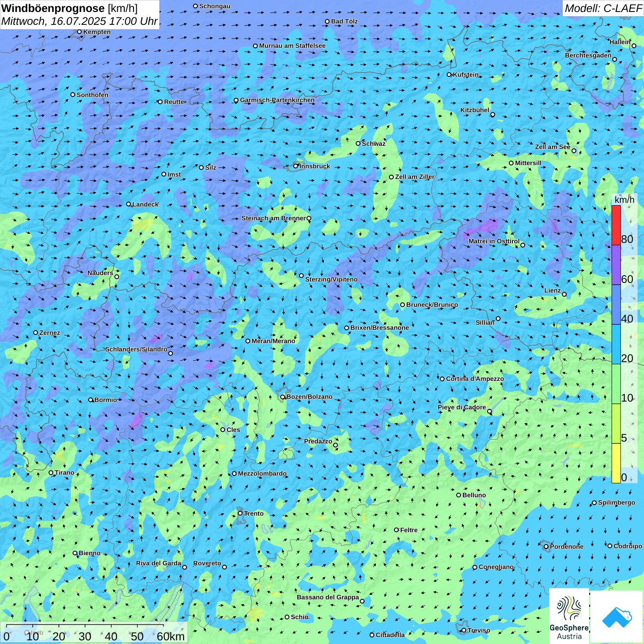Click the '60km' scale bar label
The image size is (644, 644).
[x=171, y=636]
